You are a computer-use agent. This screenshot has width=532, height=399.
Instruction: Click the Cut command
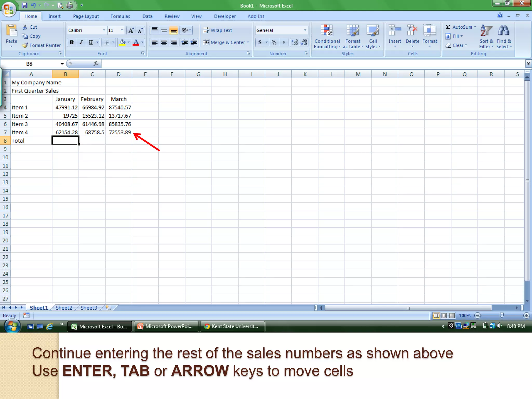[x=30, y=27]
